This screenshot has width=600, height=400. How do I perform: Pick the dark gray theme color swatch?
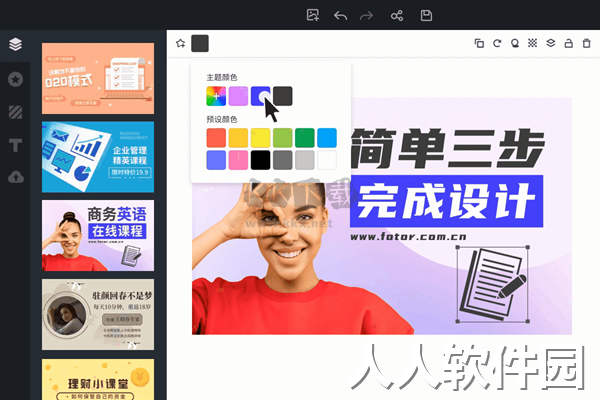click(283, 96)
